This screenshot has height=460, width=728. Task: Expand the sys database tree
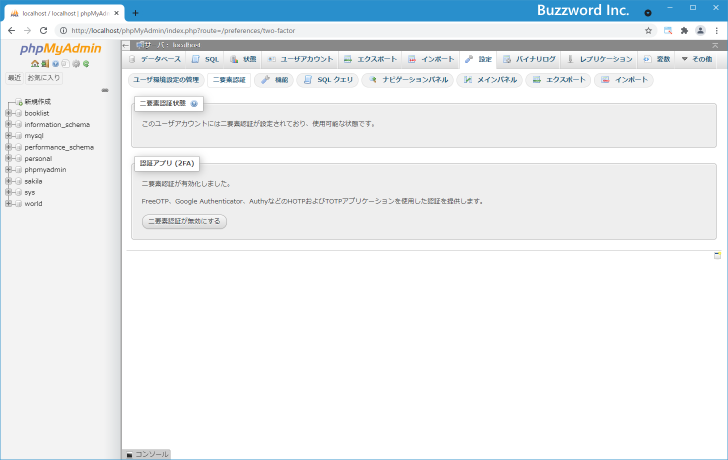click(8, 192)
